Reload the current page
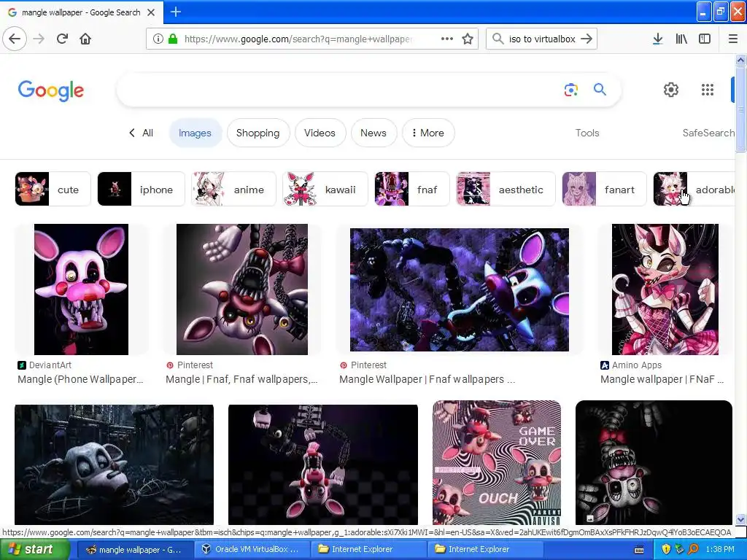Image resolution: width=747 pixels, height=560 pixels. 63,39
